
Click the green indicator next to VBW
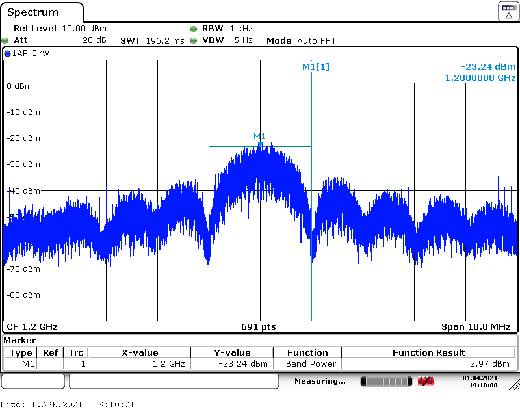[193, 41]
